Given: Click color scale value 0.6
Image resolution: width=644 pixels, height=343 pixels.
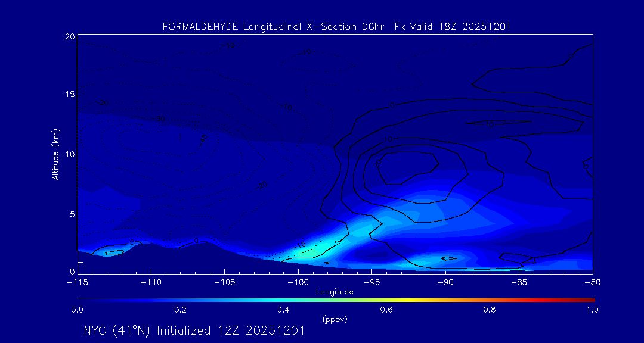Looking at the screenshot, I should 386,310.
